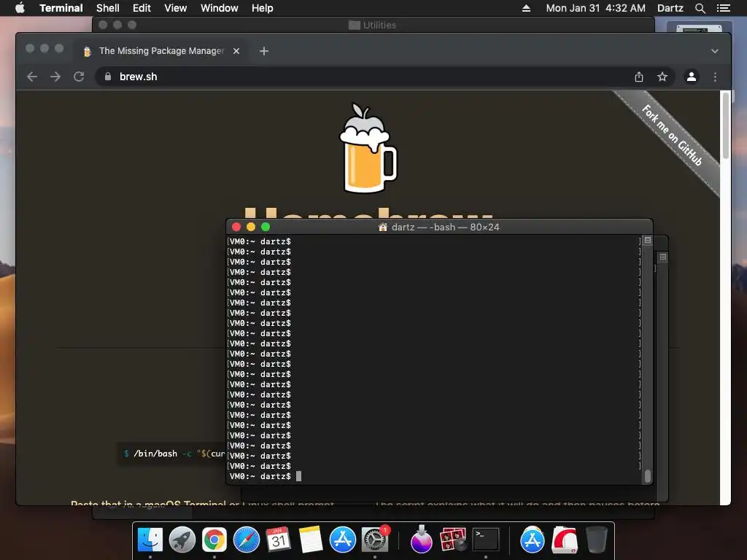Click the eject icon in menu bar
The image size is (747, 560).
click(526, 8)
